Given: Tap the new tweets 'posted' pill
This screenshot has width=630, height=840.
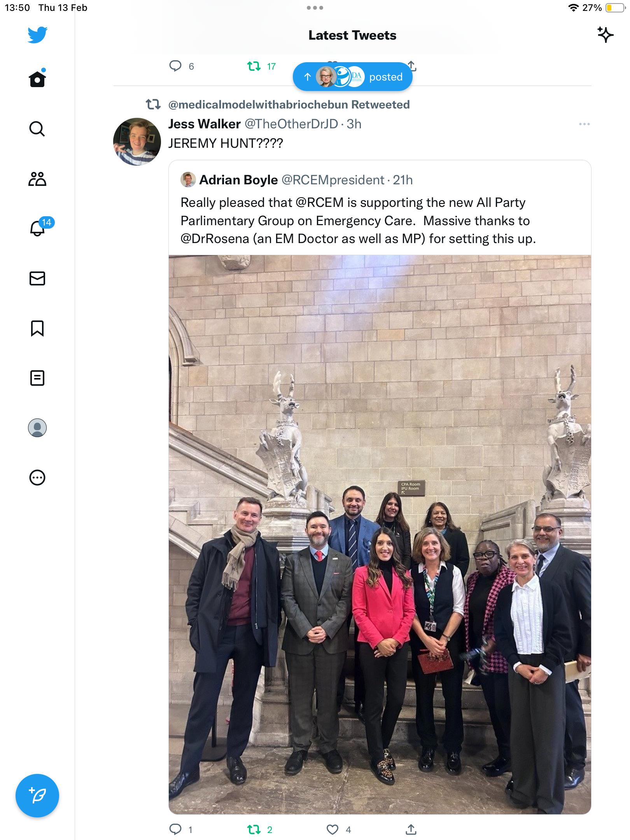Looking at the screenshot, I should tap(352, 77).
